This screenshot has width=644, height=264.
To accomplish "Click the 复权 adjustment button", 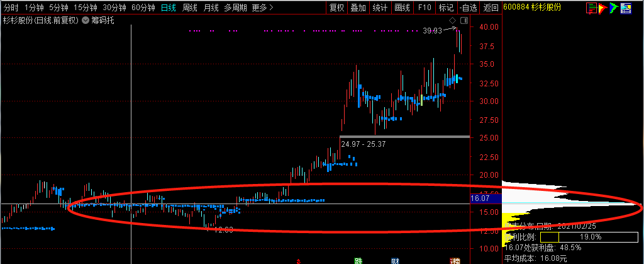I will (337, 8).
